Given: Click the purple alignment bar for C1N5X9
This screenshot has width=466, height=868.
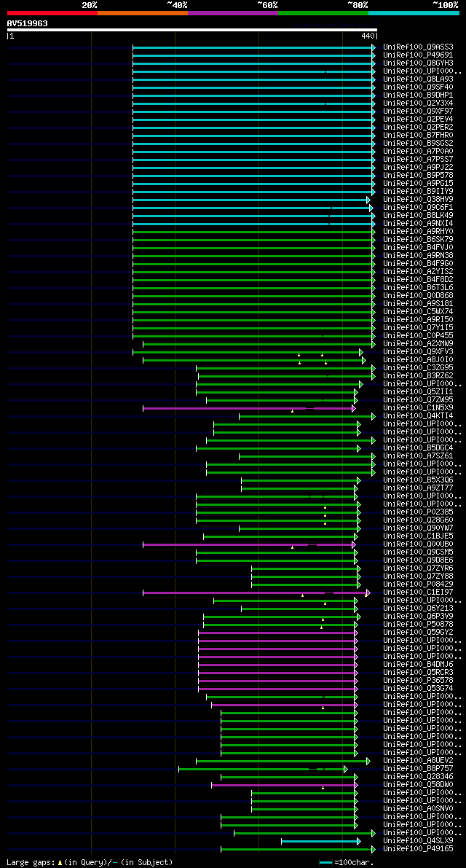Looking at the screenshot, I should 249,409.
